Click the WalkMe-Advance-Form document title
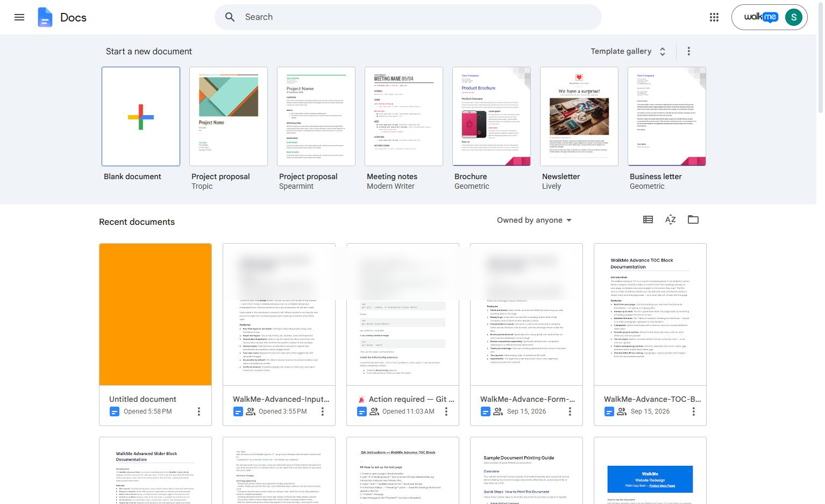Screen dimensions: 825x504 [528, 399]
